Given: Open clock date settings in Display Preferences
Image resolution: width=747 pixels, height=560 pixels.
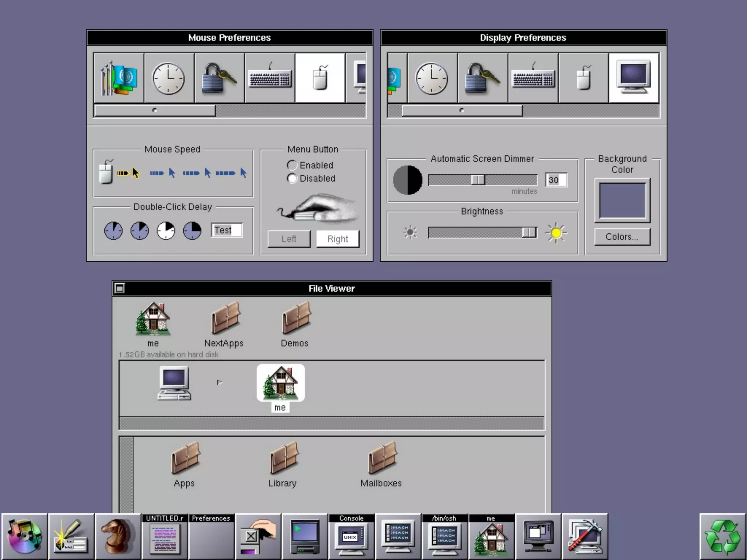Looking at the screenshot, I should [432, 78].
